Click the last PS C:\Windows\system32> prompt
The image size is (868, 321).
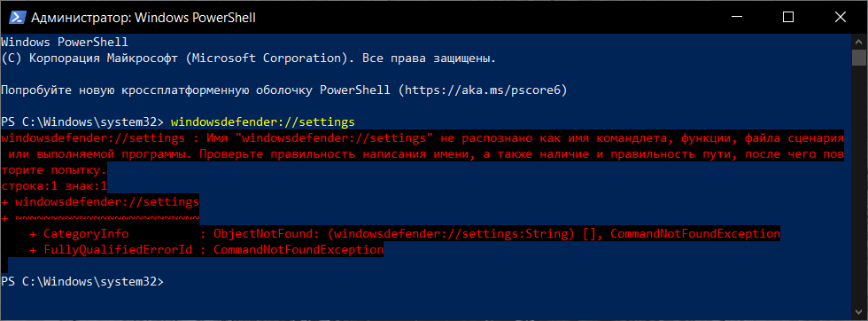[82, 282]
